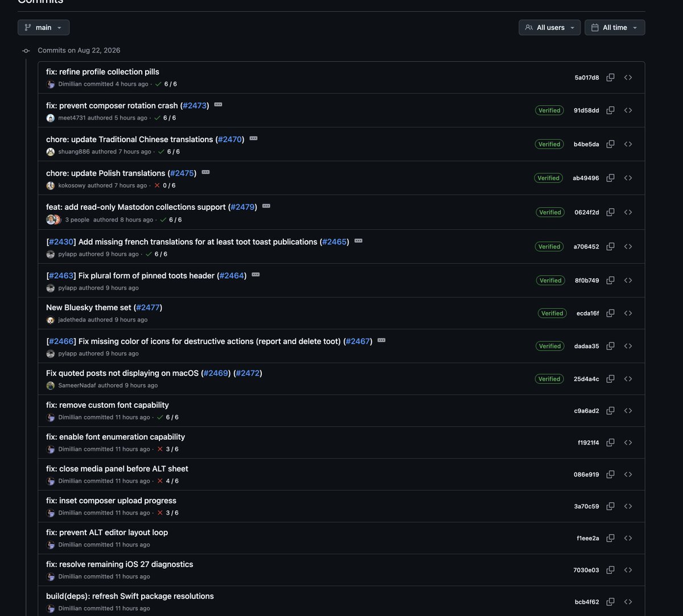Show Verified badge details for commit ecda16f
The height and width of the screenshot is (616, 683).
[x=552, y=313]
